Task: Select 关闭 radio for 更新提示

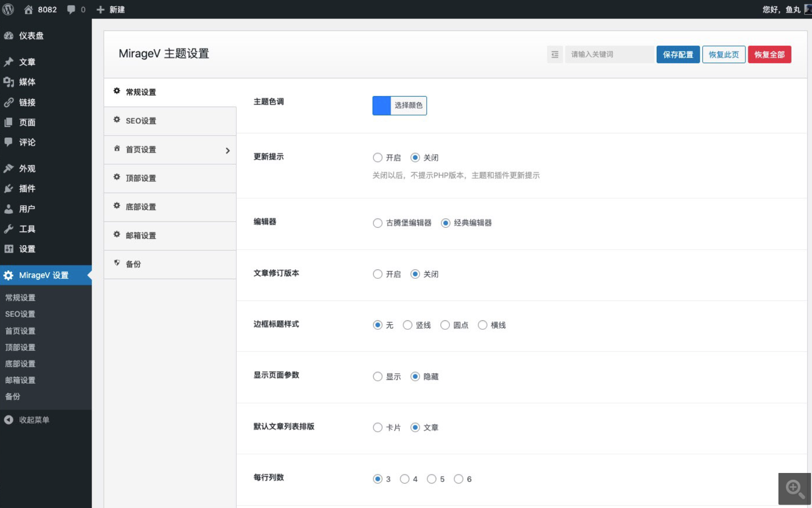Action: click(x=415, y=158)
